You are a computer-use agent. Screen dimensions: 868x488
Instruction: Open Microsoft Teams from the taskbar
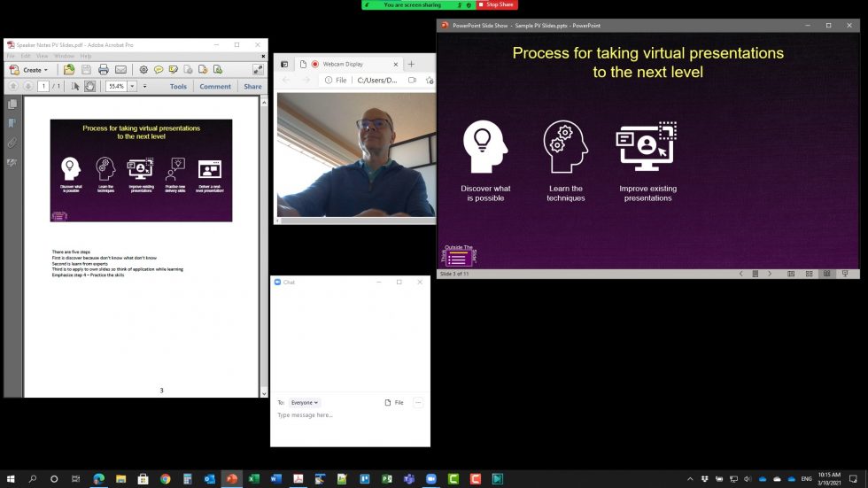tap(409, 478)
